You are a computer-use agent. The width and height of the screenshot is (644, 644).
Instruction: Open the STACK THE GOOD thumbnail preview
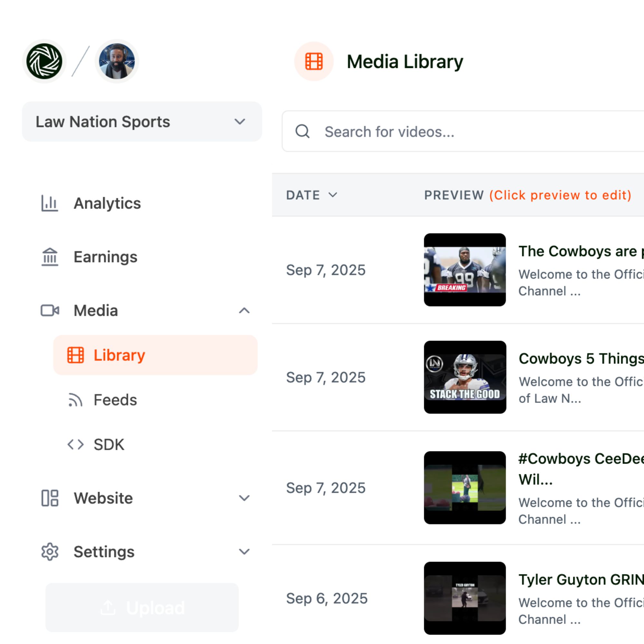[465, 377]
